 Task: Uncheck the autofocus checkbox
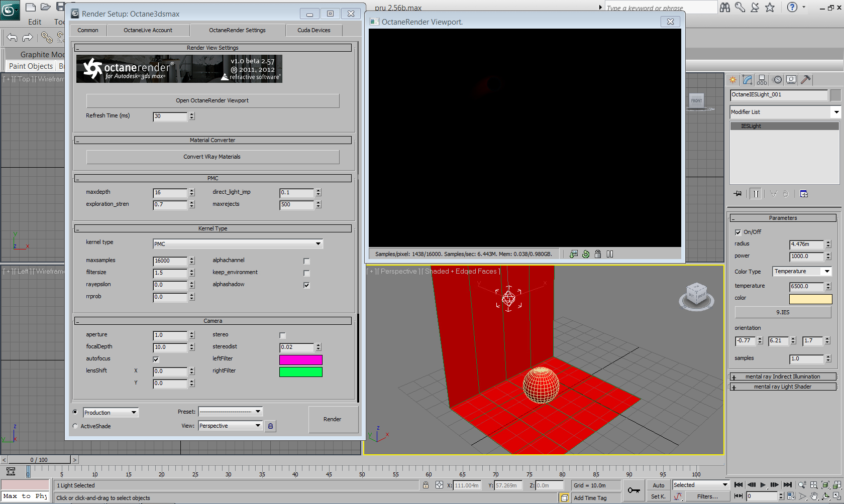156,359
